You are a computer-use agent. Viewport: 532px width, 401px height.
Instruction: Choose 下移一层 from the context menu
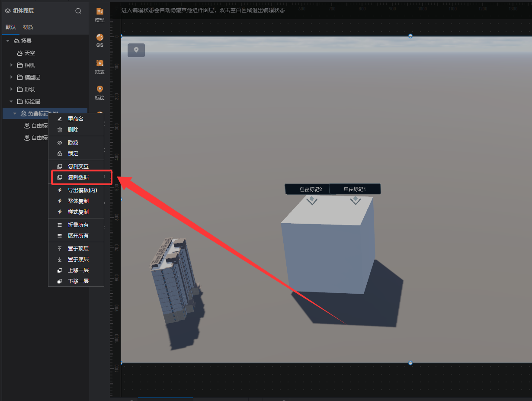coord(76,281)
